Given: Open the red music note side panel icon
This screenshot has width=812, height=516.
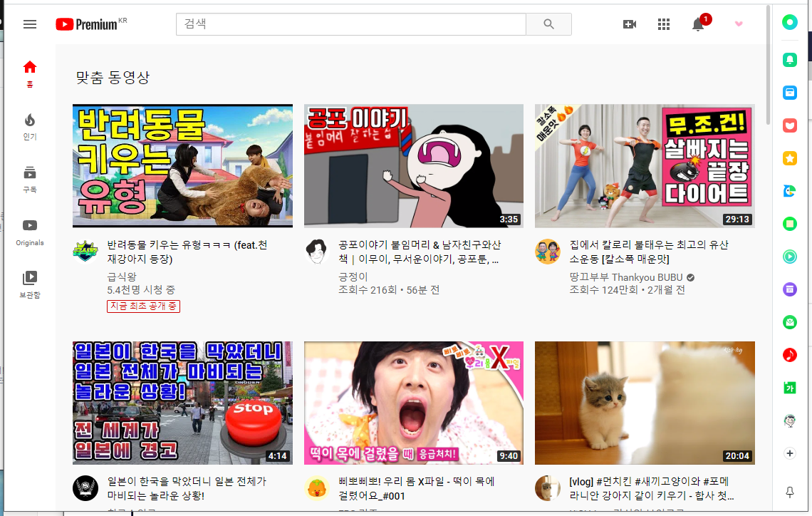Looking at the screenshot, I should coord(789,355).
